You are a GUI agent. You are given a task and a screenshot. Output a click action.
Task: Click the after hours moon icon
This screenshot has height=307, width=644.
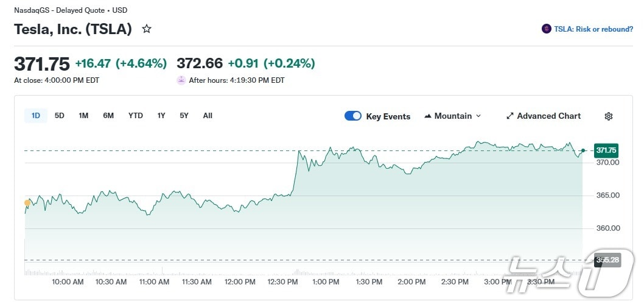[181, 80]
